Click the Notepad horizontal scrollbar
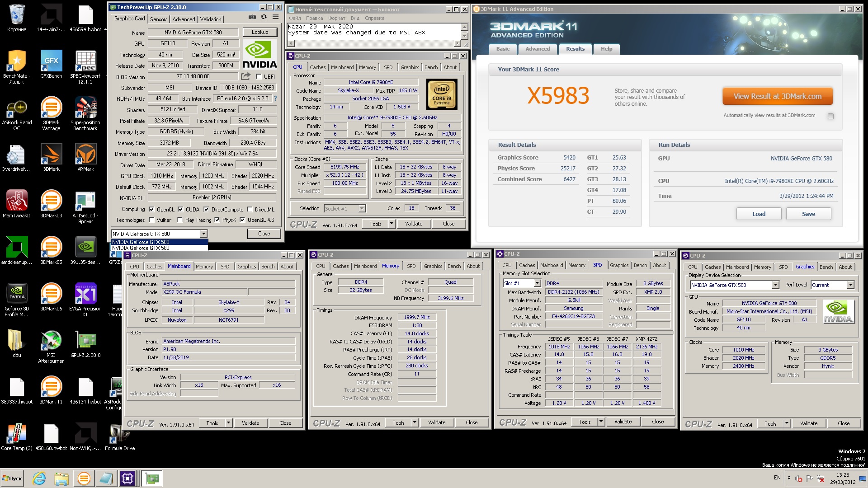Viewport: 868px width, 488px height. (374, 43)
